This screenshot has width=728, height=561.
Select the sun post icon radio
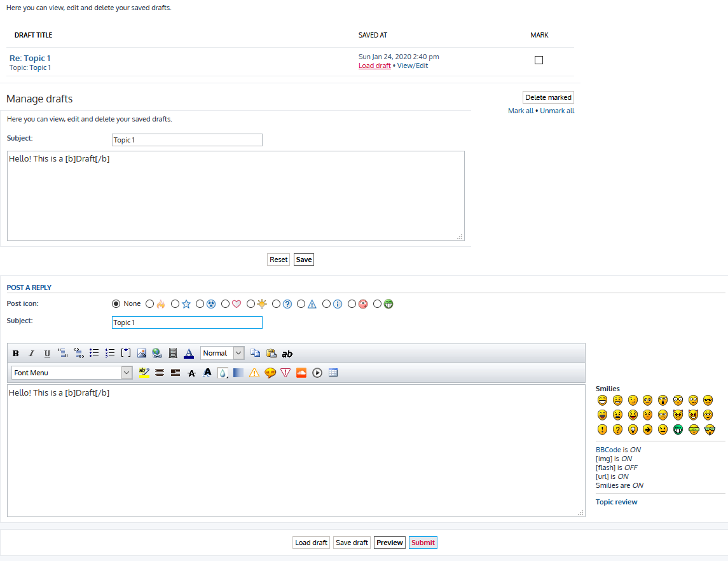coord(251,304)
